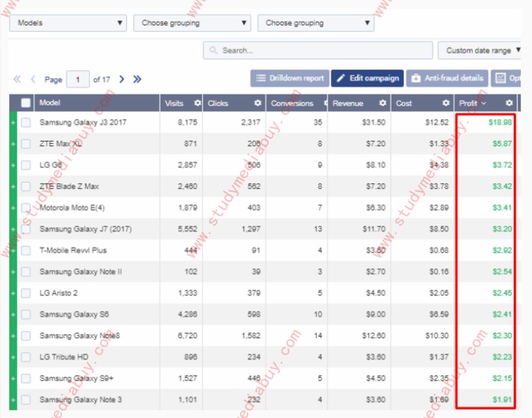Go to first page double arrow
This screenshot has height=418, width=532.
[x=17, y=80]
